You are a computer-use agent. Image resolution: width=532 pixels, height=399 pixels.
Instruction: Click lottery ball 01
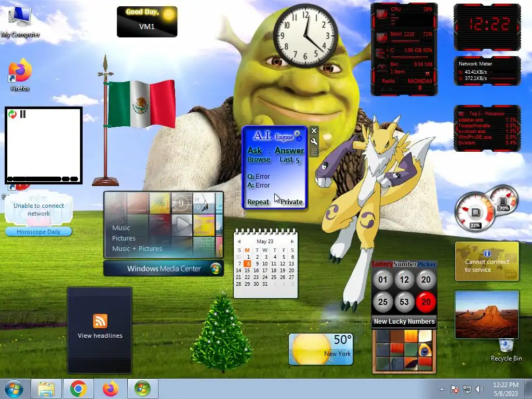pos(383,280)
